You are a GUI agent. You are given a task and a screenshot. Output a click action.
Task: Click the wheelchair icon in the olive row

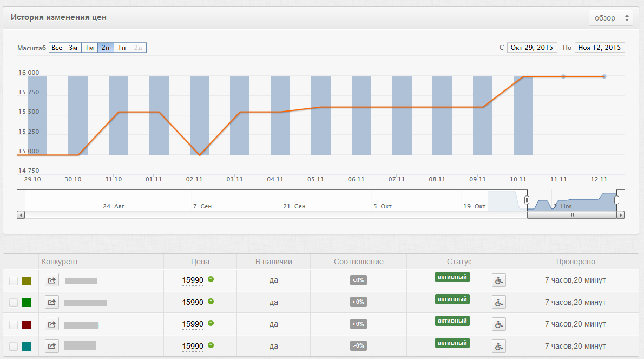(498, 280)
